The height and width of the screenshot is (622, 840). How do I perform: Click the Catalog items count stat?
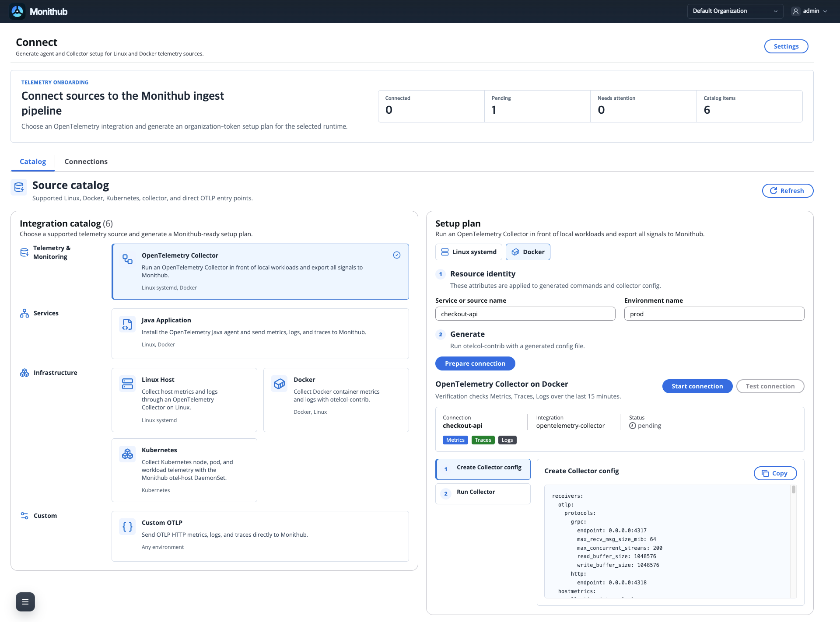(749, 106)
